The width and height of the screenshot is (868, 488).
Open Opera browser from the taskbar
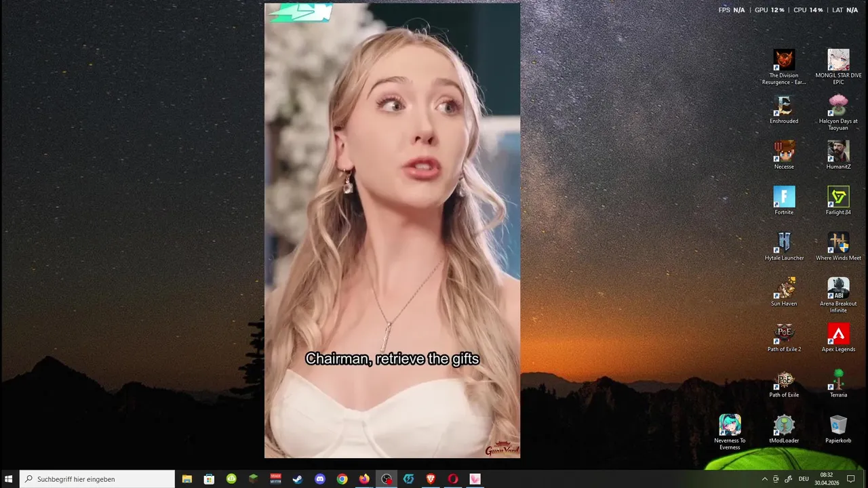453,479
